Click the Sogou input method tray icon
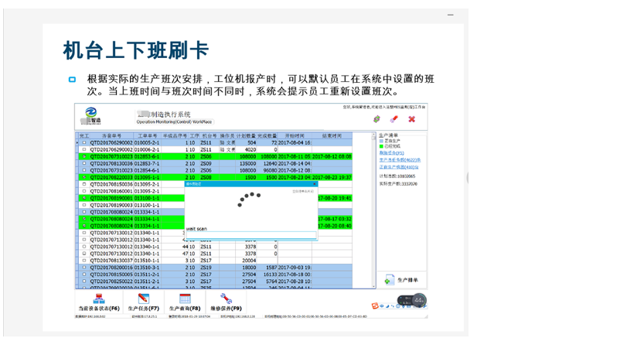The image size is (644, 362). pyautogui.click(x=375, y=306)
